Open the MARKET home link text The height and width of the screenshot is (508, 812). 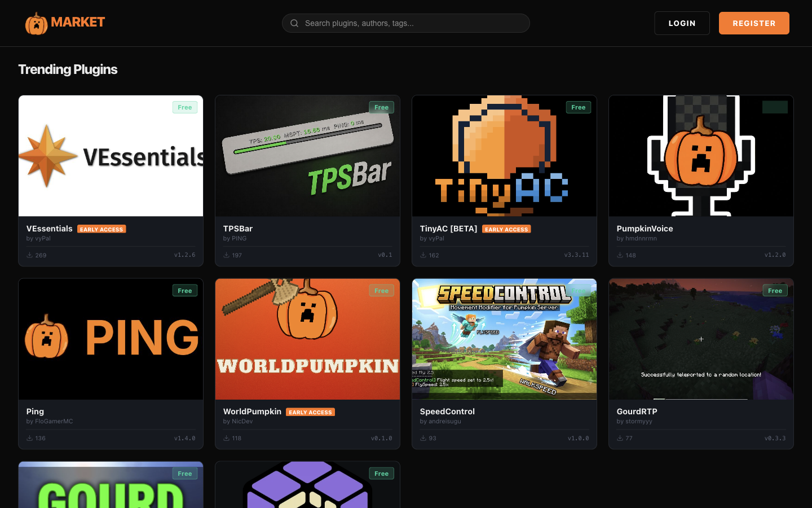tap(78, 22)
